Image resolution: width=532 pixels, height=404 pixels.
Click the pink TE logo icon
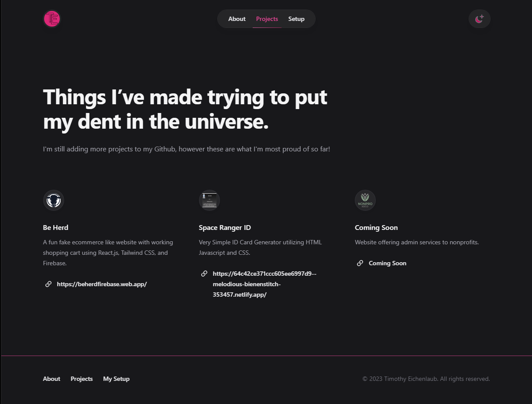click(51, 19)
